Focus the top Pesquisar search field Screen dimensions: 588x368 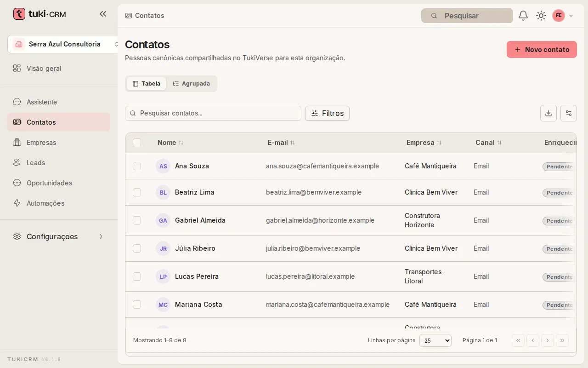467,16
